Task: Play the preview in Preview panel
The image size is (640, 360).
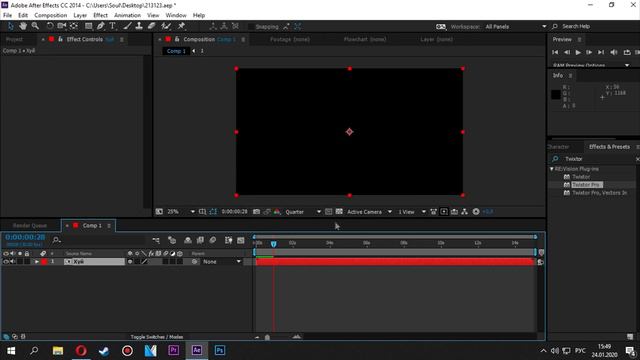Action: [x=578, y=52]
